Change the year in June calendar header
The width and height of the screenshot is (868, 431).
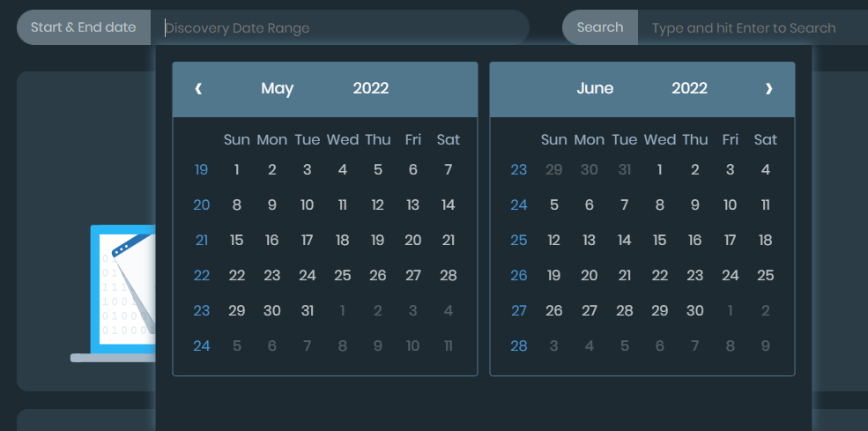[689, 88]
